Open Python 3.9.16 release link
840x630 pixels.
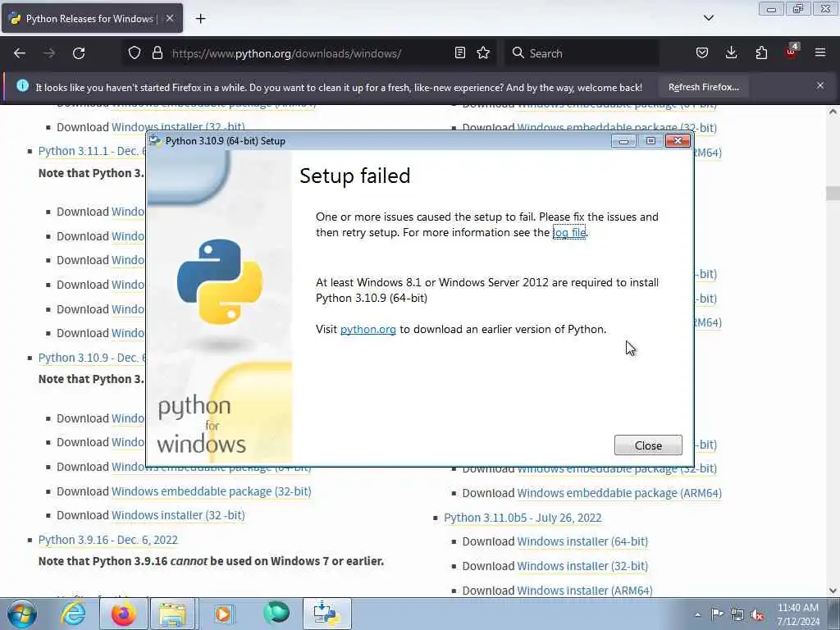(107, 540)
